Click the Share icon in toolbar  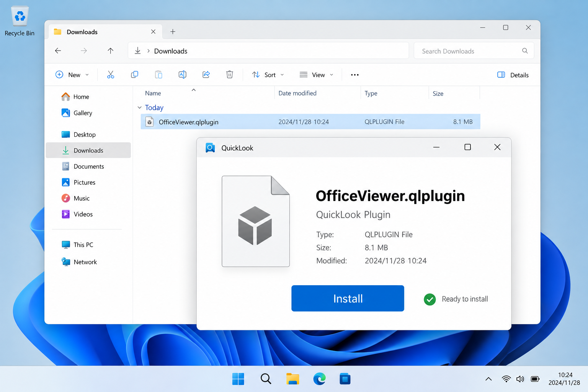[x=206, y=75]
